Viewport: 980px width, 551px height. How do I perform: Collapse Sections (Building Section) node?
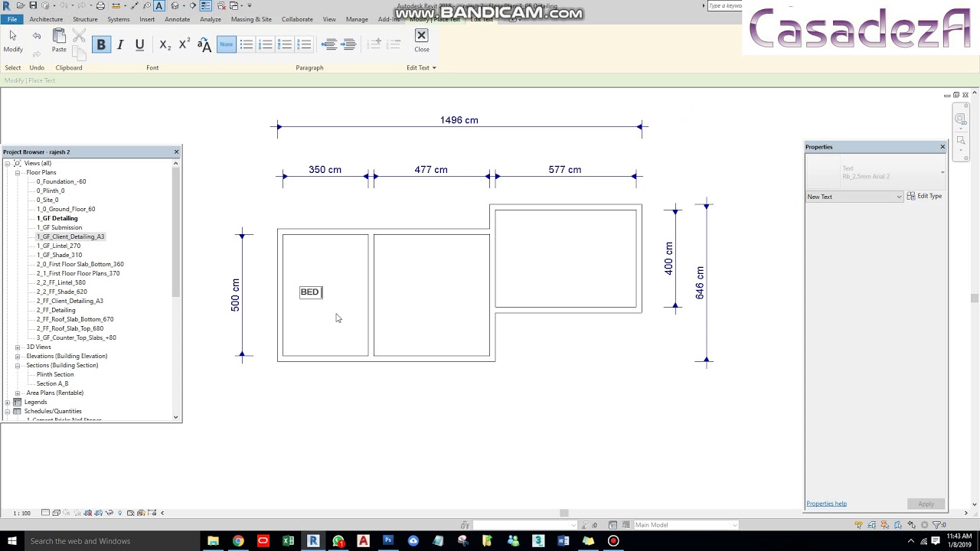[18, 365]
